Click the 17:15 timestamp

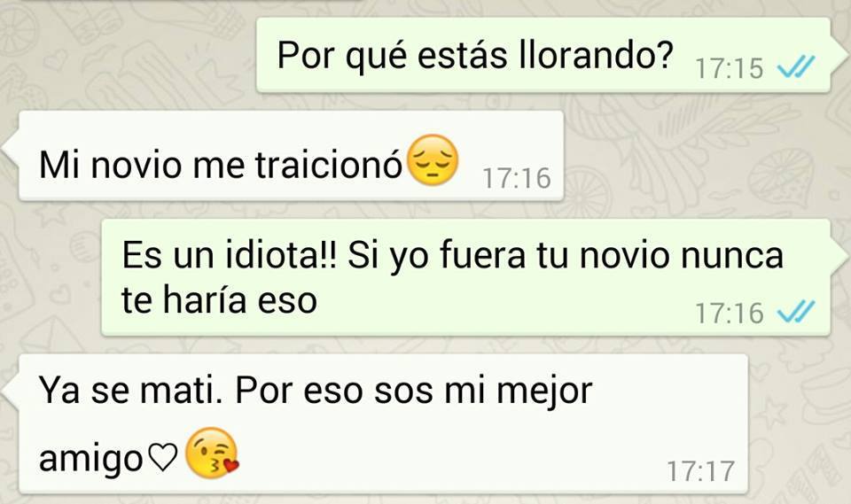(729, 69)
